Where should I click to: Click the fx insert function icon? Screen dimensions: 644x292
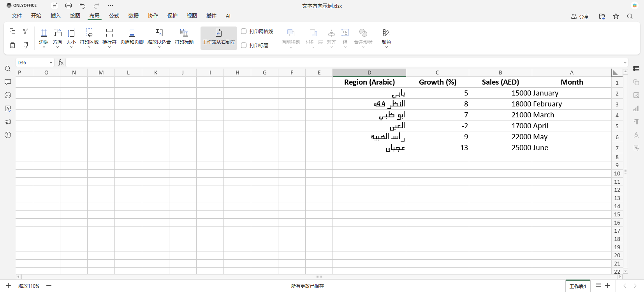[x=61, y=62]
